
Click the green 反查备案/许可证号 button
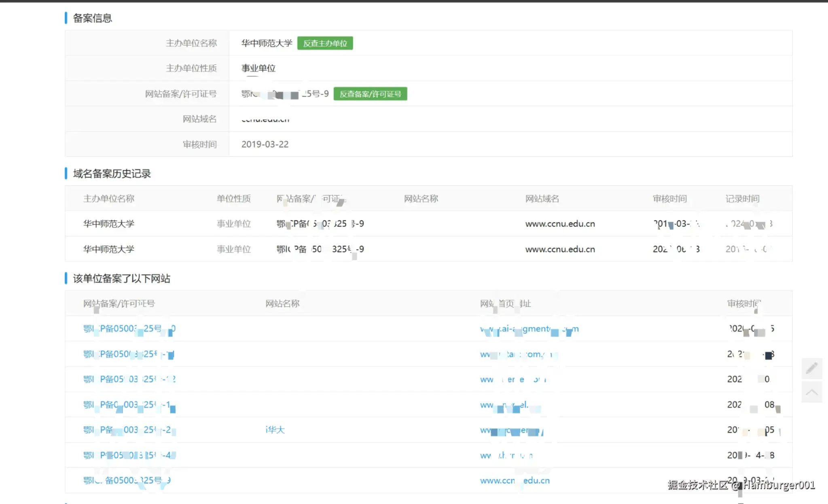coord(370,94)
